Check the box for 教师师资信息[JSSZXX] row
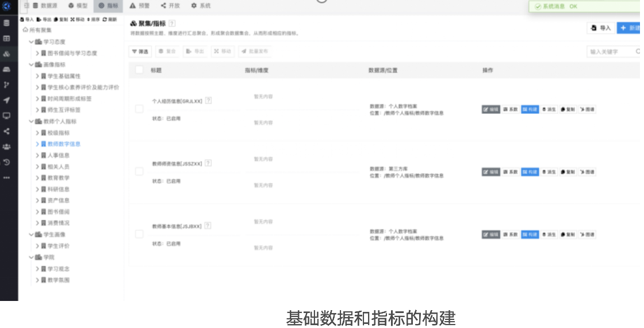The width and height of the screenshot is (644, 328). [139, 171]
